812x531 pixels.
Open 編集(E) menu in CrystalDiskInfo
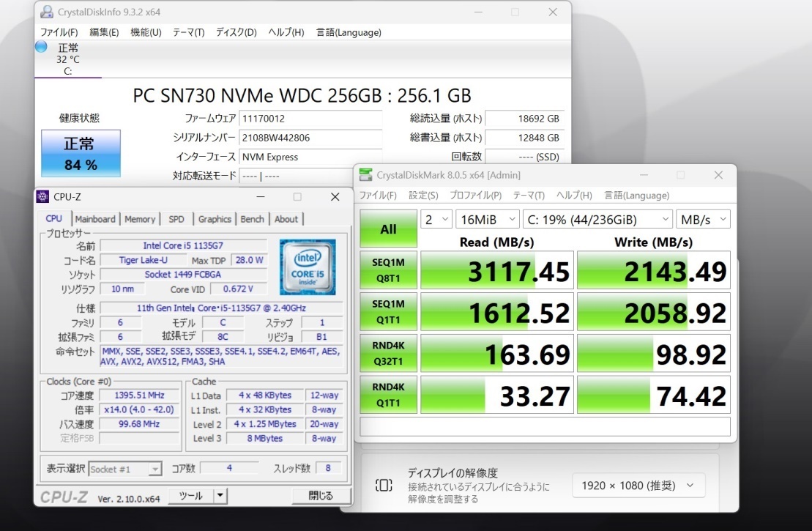pos(104,32)
